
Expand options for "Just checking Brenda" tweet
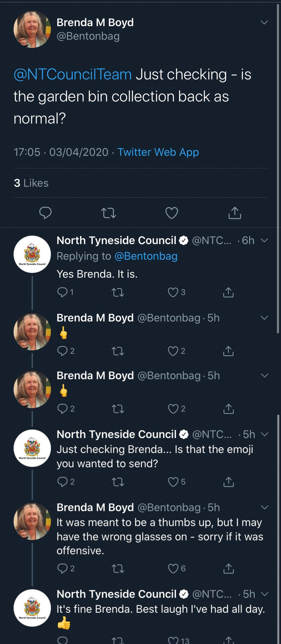265,434
